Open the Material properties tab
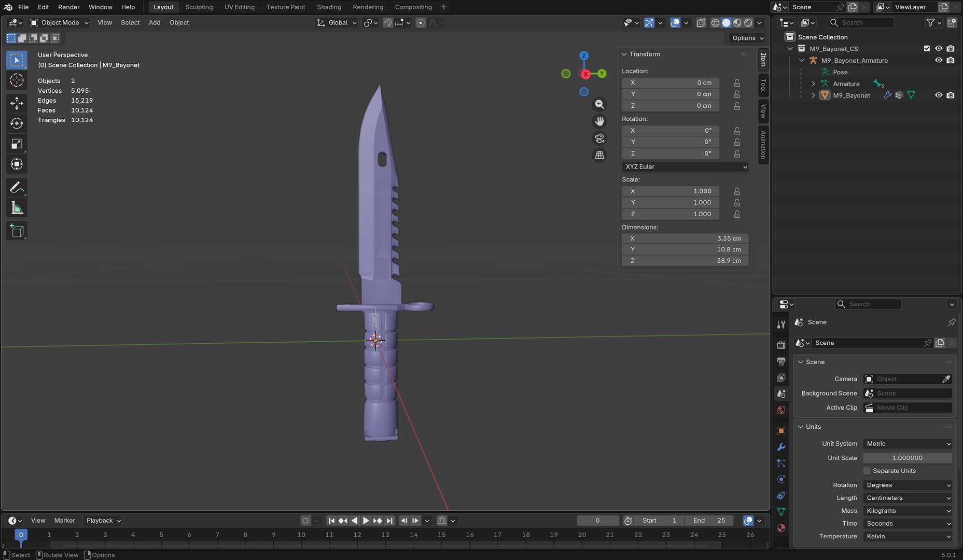963x560 pixels. (781, 528)
